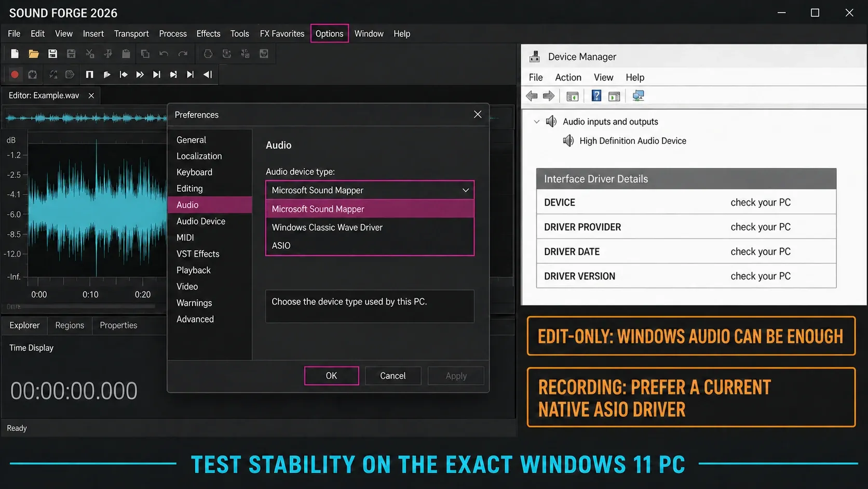Click the 00:00:00.000 time display
This screenshot has height=489, width=868.
pos(74,391)
